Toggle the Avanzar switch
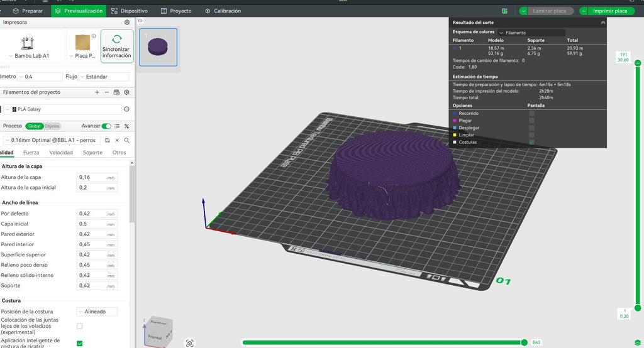 tap(106, 126)
